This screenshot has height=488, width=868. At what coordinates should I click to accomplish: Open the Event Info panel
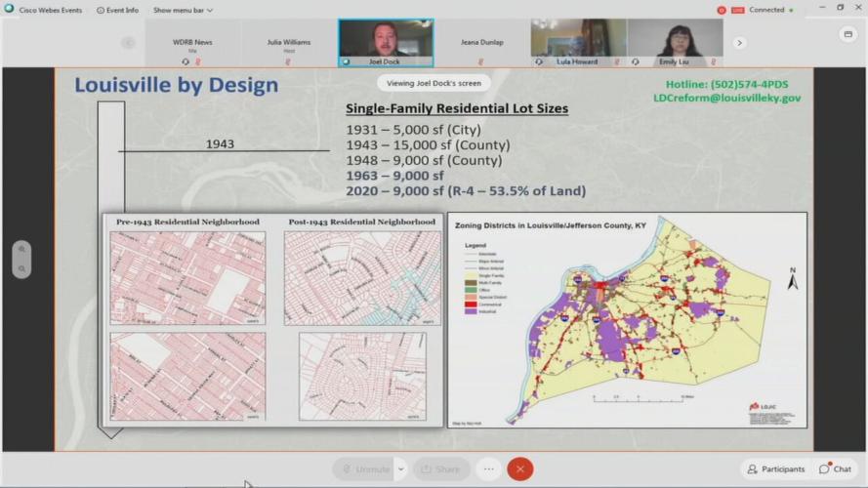117,10
